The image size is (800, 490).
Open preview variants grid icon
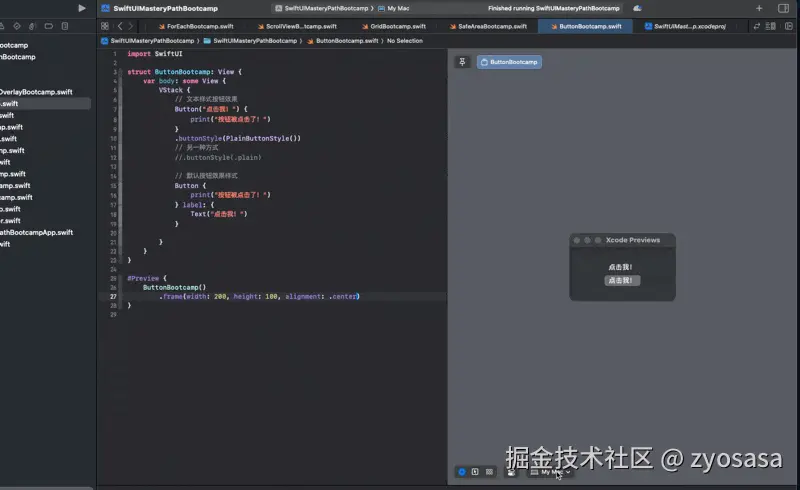[x=489, y=472]
